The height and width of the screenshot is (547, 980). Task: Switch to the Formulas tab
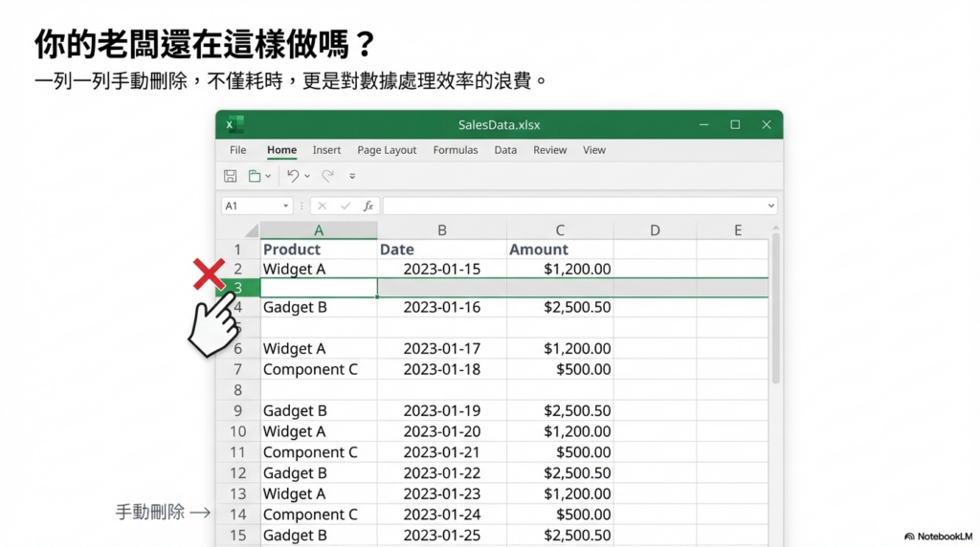click(456, 150)
